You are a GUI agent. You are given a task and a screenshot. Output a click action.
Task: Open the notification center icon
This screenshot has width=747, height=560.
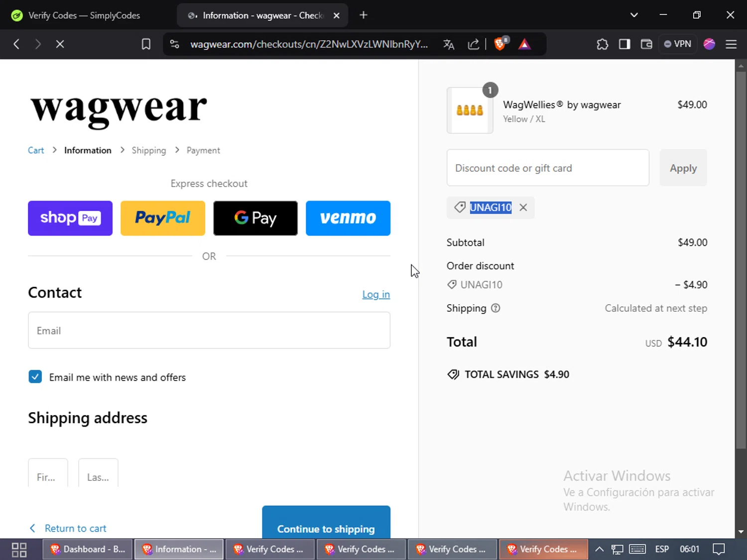coord(719,550)
